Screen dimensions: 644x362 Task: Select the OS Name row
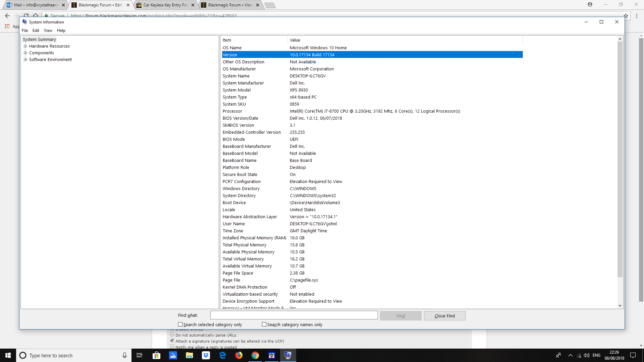pyautogui.click(x=372, y=48)
